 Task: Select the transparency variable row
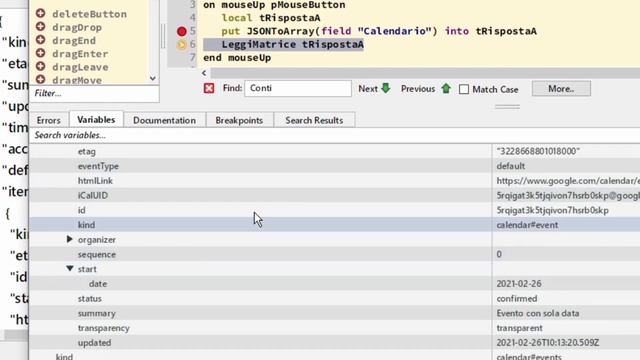click(335, 327)
